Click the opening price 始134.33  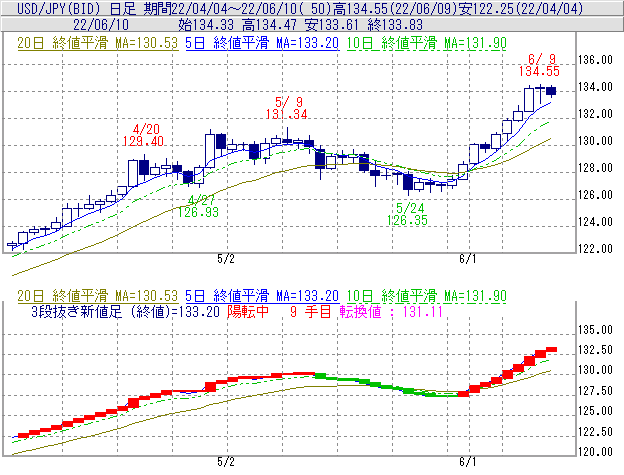click(x=205, y=25)
